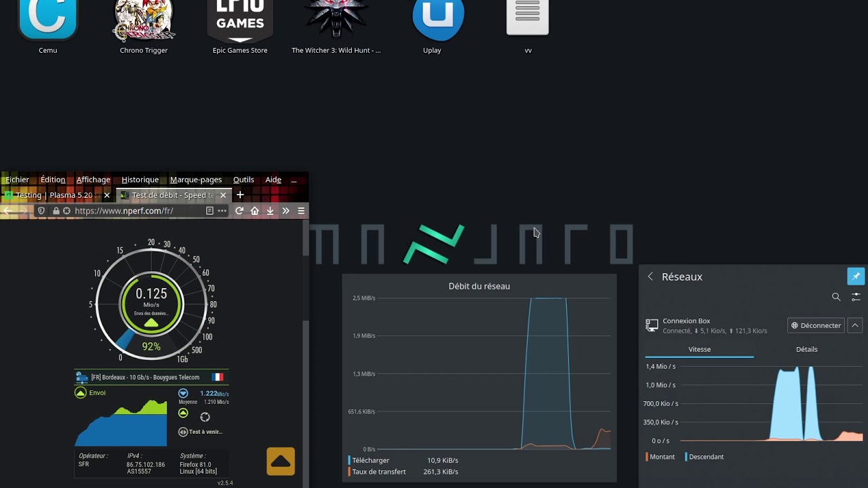Collapse Connexion Box details chevron
868x488 pixels.
pyautogui.click(x=854, y=325)
